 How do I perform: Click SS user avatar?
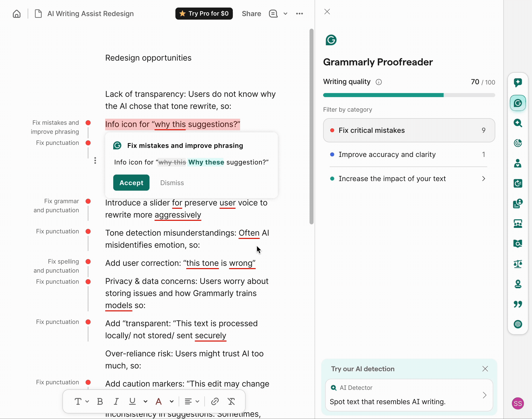[518, 403]
